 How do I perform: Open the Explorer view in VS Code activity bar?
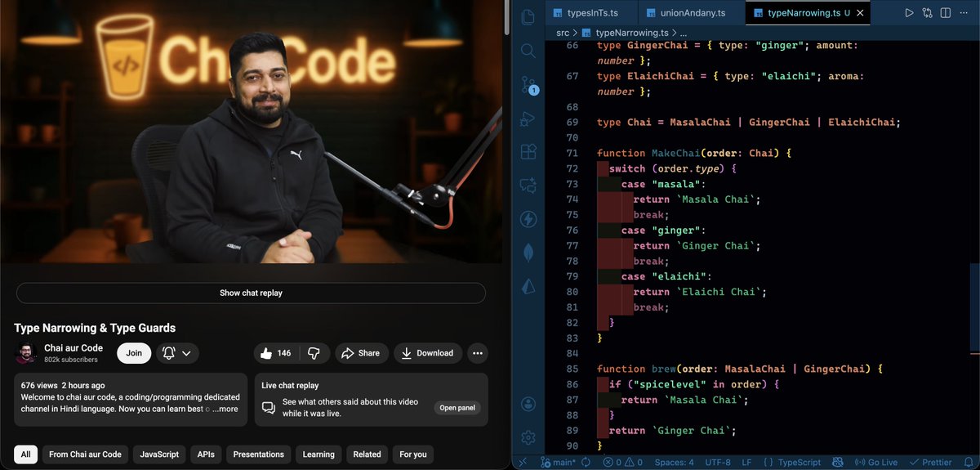(528, 16)
